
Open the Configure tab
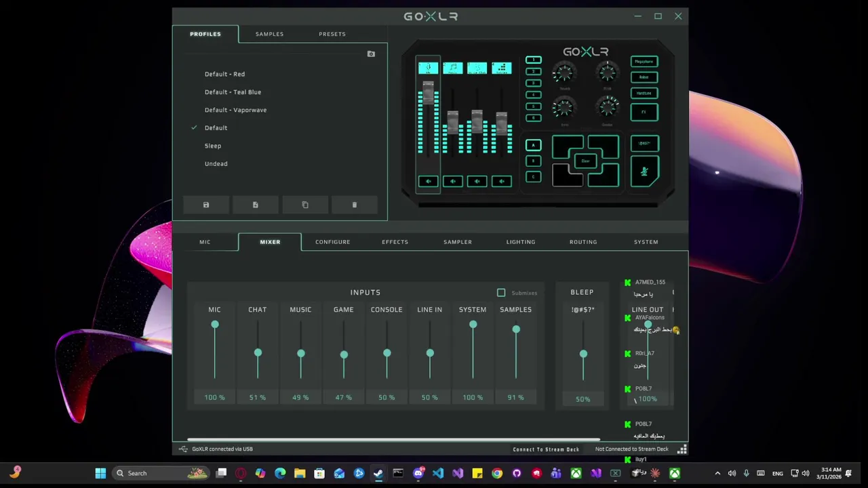(332, 242)
